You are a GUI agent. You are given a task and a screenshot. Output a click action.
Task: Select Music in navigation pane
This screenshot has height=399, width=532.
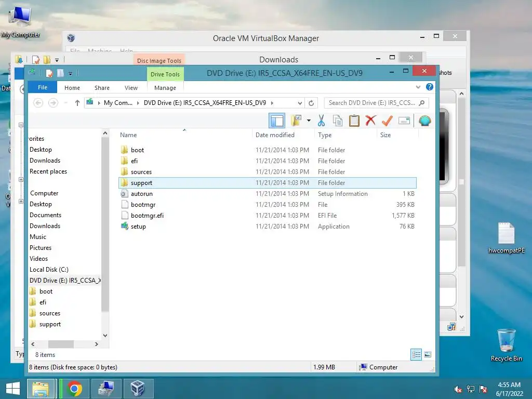[37, 237]
